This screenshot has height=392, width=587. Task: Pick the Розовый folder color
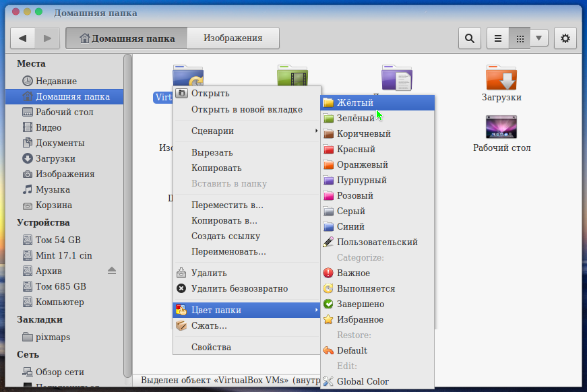click(377, 195)
